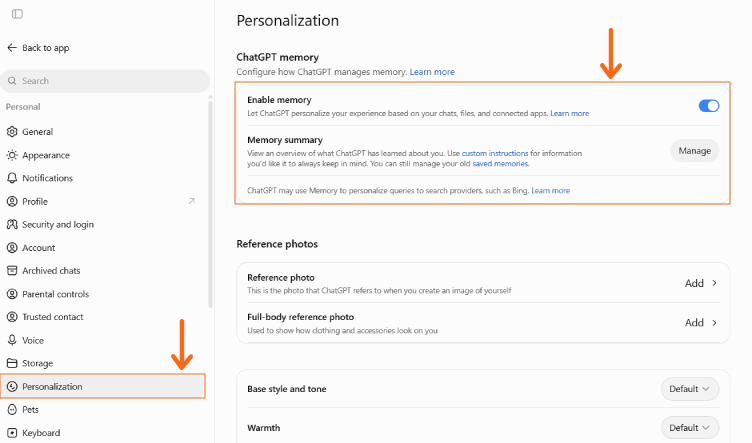
Task: Click the Personalization page heading
Action: (x=288, y=21)
